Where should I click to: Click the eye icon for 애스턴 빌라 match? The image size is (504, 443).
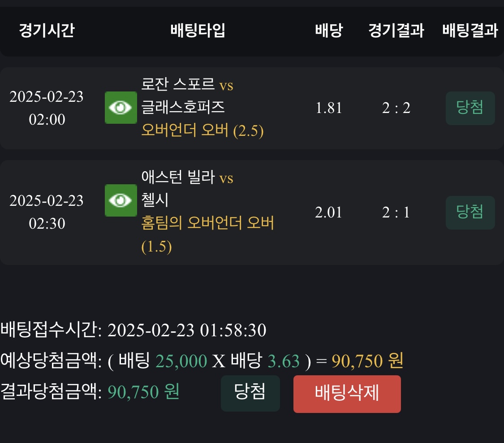click(x=121, y=200)
